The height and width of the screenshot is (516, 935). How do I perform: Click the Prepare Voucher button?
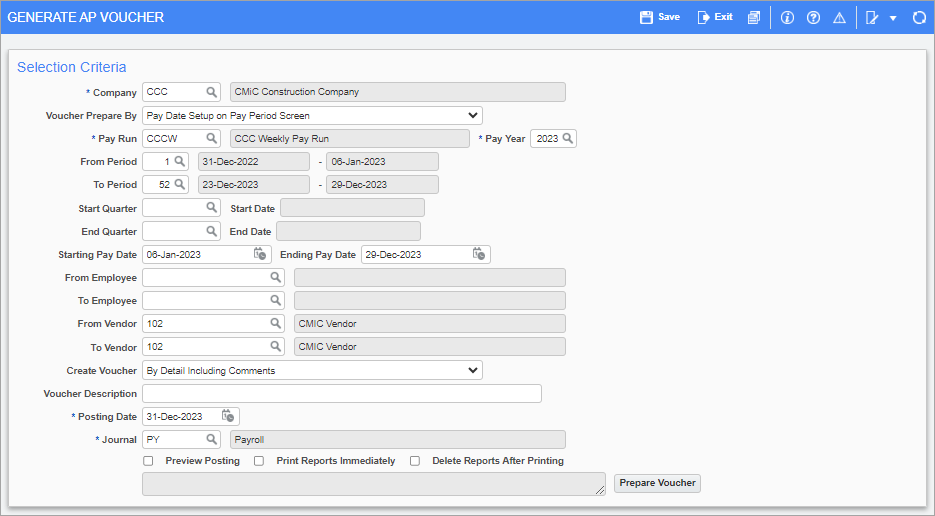657,483
